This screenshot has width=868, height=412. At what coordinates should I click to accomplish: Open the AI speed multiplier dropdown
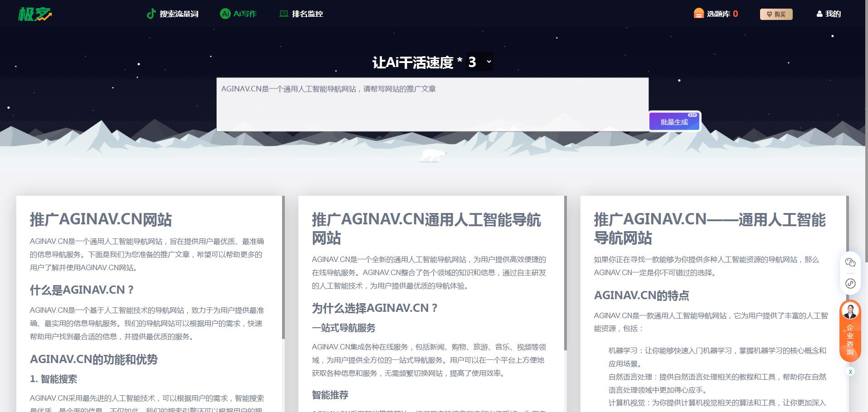tap(479, 62)
